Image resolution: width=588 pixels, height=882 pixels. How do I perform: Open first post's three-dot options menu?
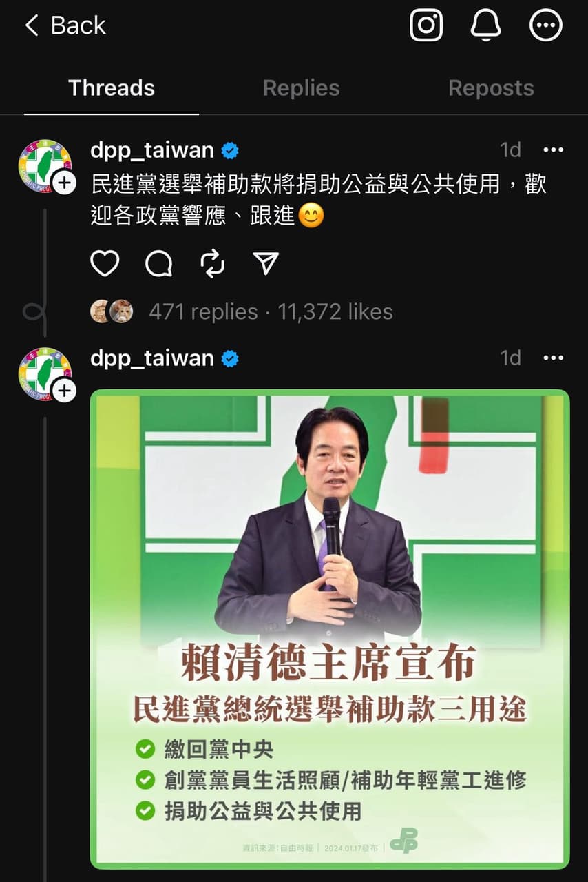[553, 150]
